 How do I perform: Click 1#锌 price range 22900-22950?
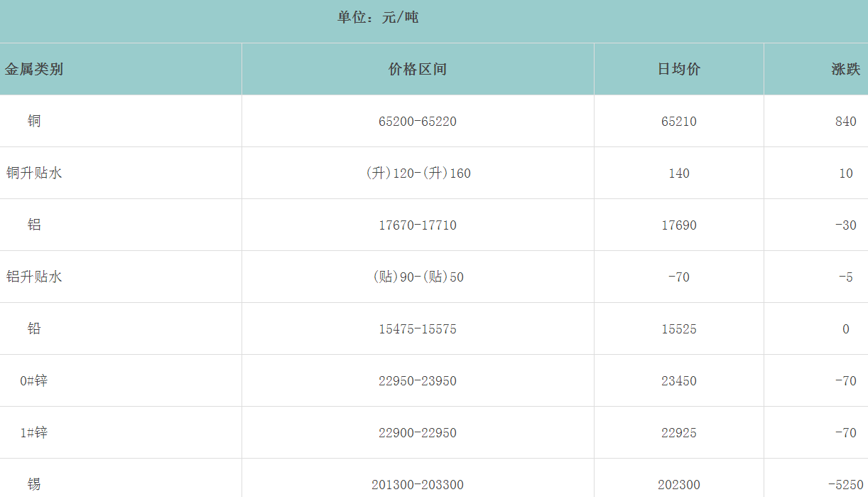click(x=418, y=433)
